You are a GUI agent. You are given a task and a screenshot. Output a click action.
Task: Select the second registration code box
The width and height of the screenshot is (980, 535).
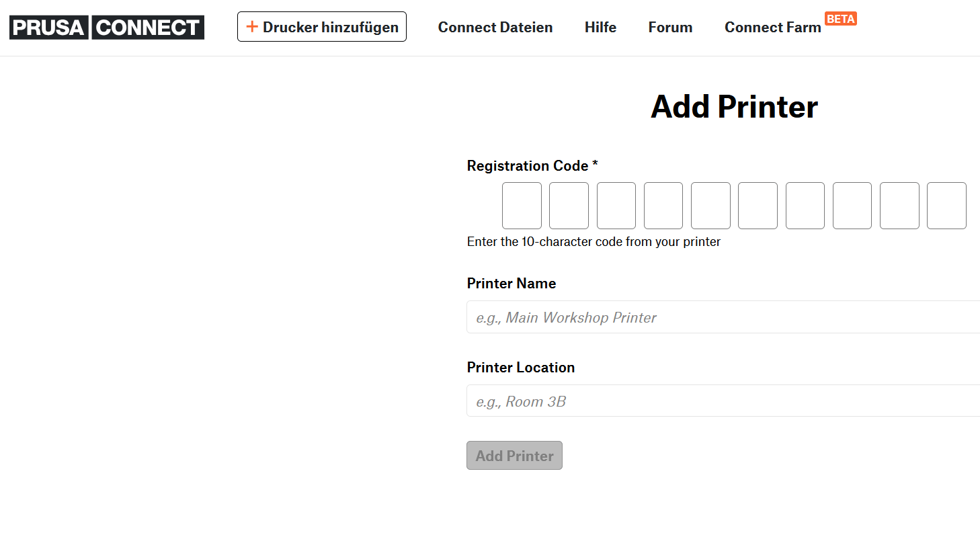(569, 206)
